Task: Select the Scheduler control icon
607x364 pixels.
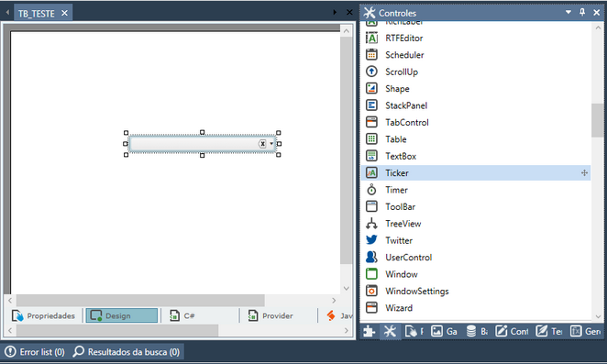Action: 371,55
